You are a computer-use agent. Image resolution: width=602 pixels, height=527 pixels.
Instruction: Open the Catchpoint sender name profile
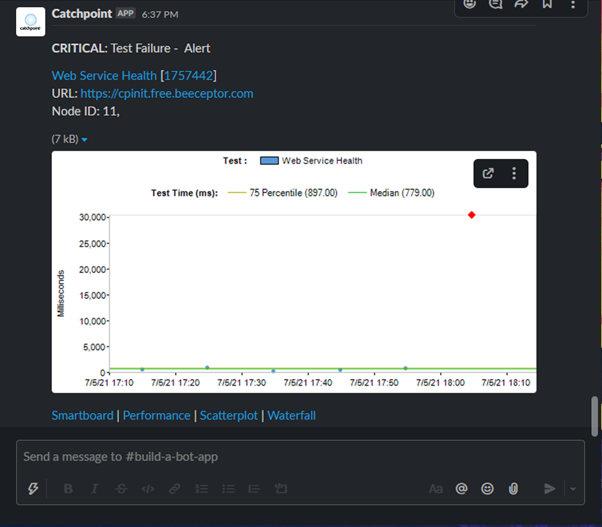(x=82, y=14)
